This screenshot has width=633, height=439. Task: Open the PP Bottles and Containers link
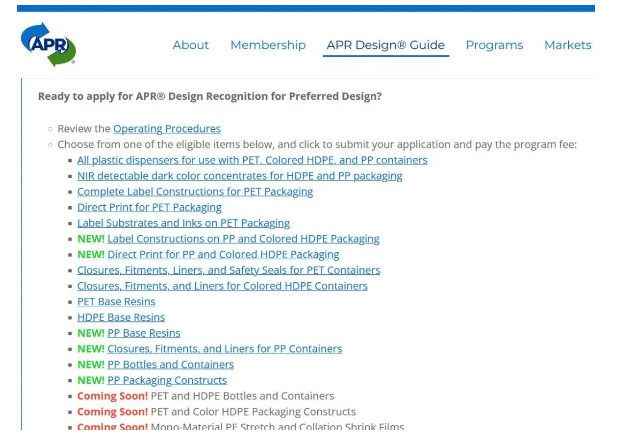(x=171, y=364)
